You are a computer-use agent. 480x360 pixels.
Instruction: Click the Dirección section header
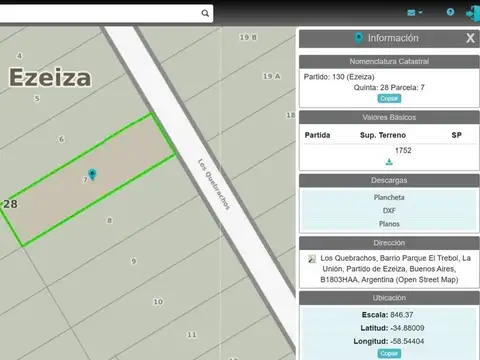389,243
